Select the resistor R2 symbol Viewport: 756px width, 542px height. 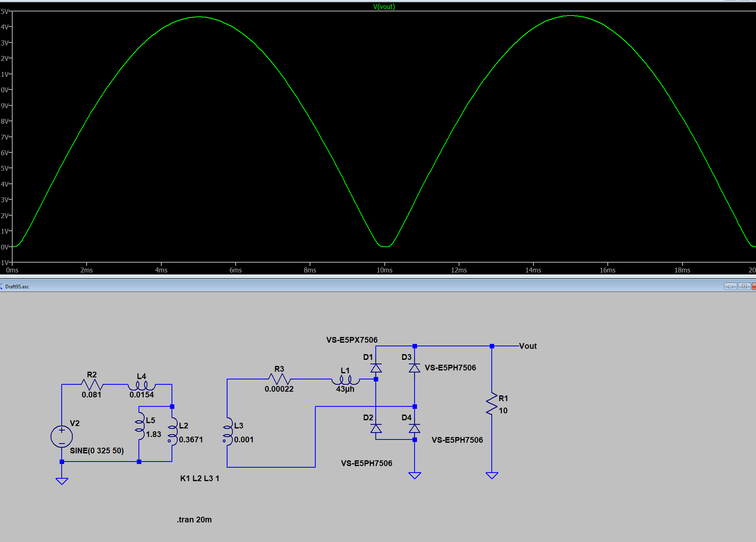coord(91,384)
